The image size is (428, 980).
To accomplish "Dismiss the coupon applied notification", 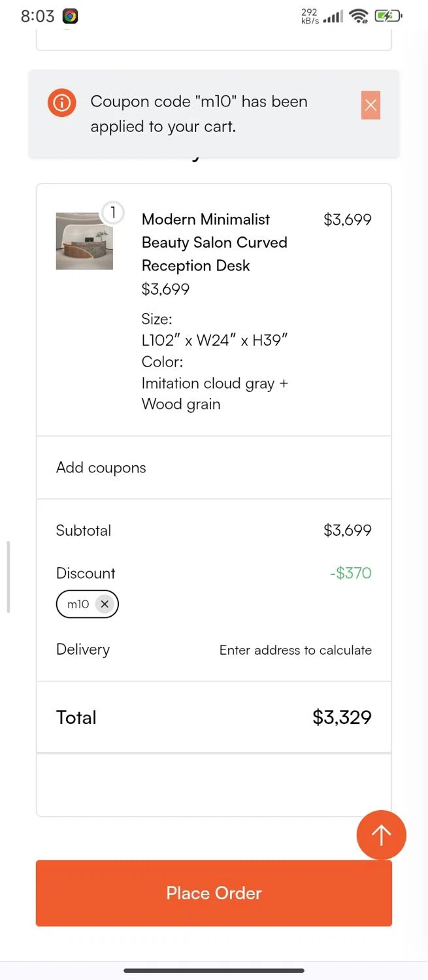I will coord(370,105).
